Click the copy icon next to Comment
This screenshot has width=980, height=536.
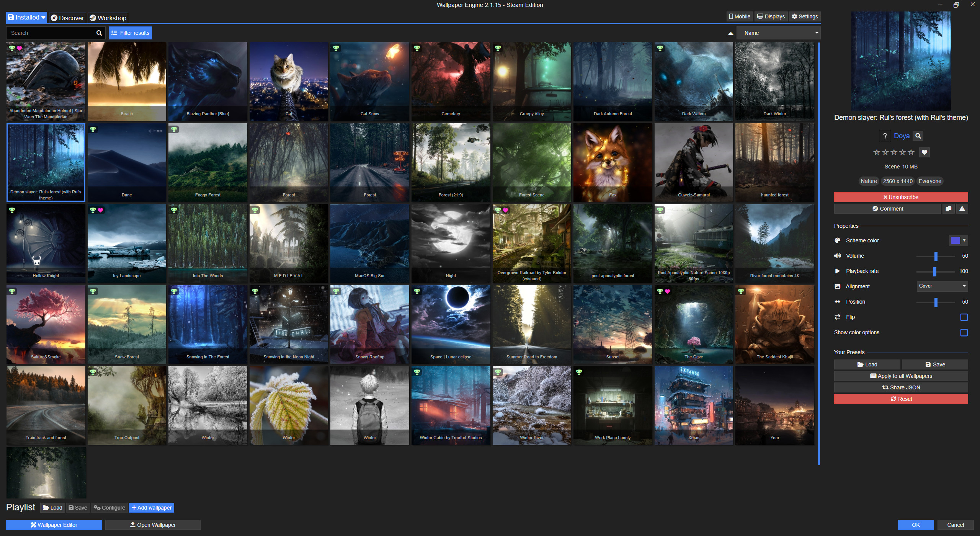pyautogui.click(x=949, y=209)
